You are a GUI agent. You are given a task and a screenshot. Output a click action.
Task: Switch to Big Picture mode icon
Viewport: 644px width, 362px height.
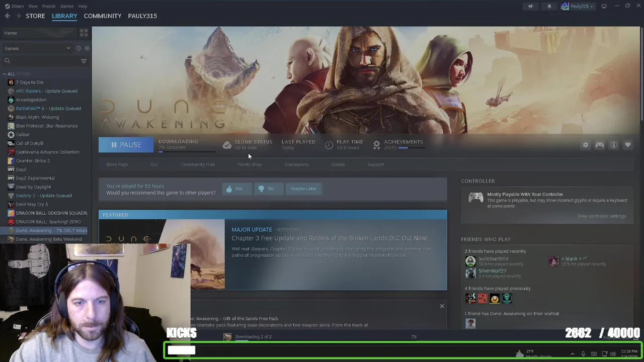[604, 6]
